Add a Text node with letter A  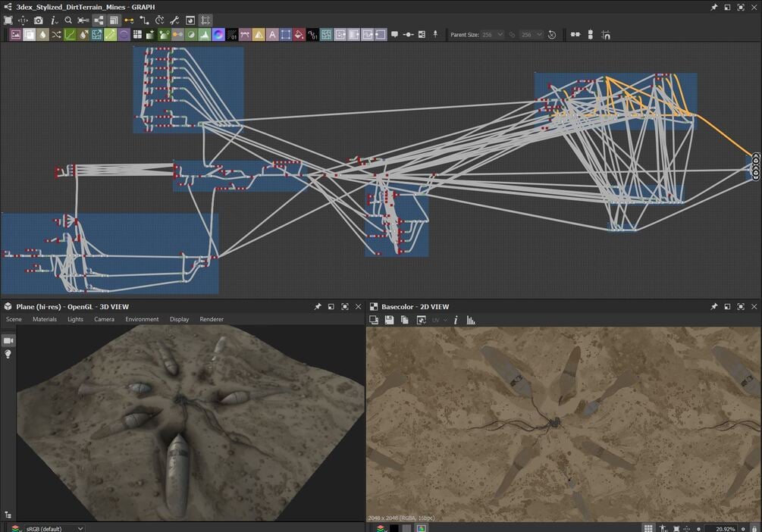point(272,35)
